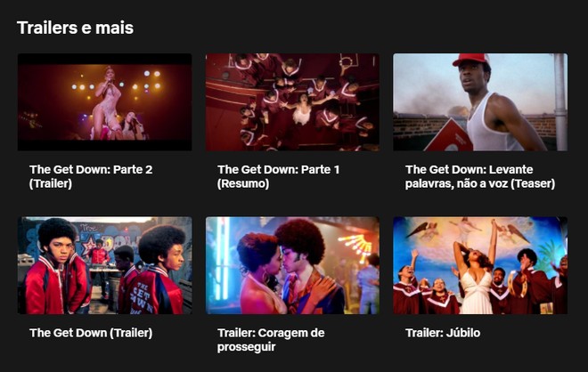This screenshot has height=372, width=588.
Task: Open the Trailer: Júbilo thumbnail
Action: 480,265
